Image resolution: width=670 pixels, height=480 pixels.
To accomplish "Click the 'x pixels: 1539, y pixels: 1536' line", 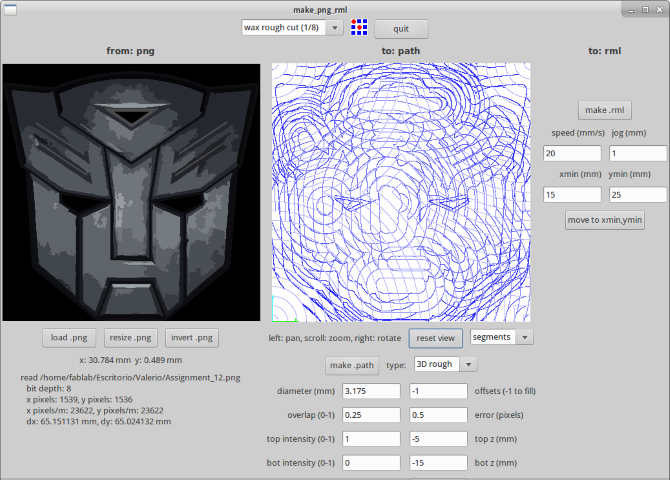I will (79, 400).
